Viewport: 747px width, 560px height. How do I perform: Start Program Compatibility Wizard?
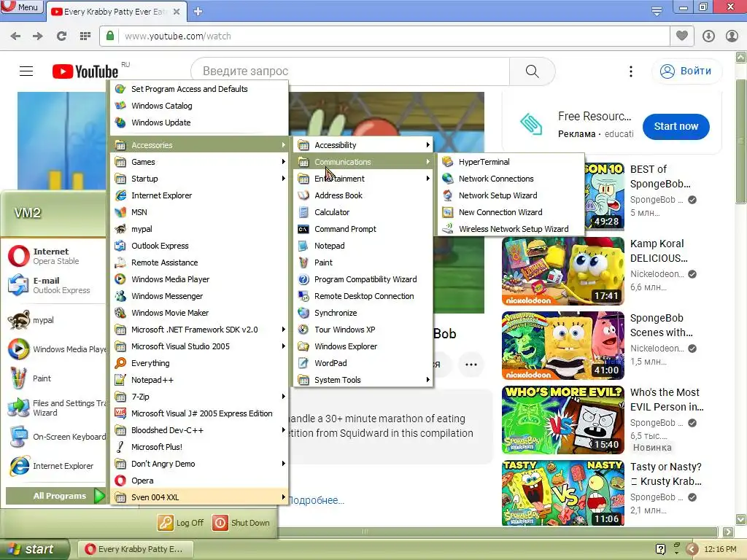(x=363, y=279)
